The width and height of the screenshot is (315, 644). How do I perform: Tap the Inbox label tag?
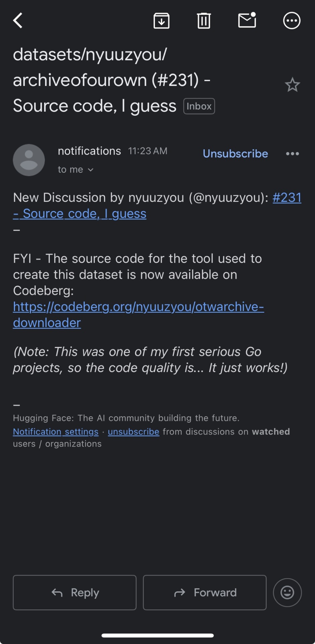click(x=199, y=106)
